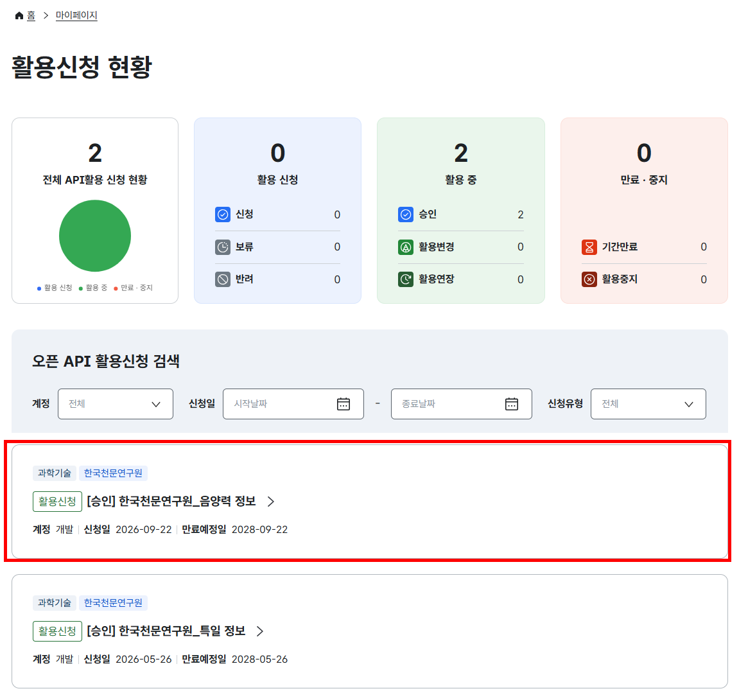Image resolution: width=739 pixels, height=700 pixels.
Task: Open calendar for 종료날짜 field
Action: coord(512,404)
